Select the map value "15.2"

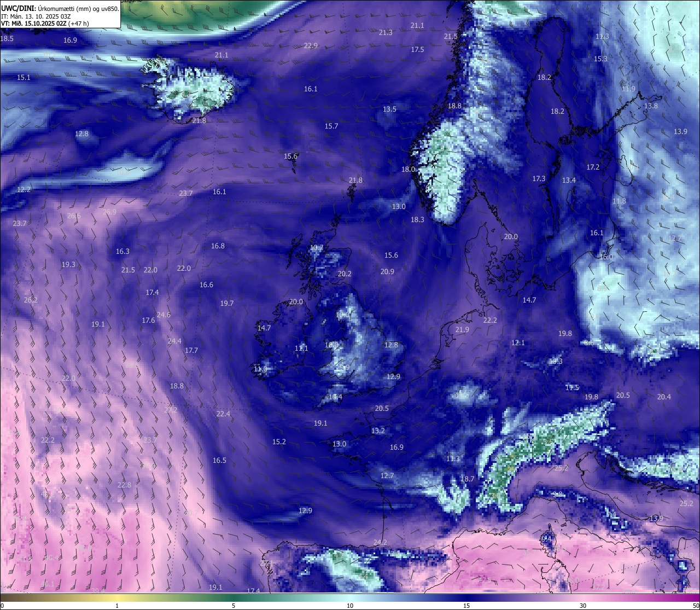[279, 442]
